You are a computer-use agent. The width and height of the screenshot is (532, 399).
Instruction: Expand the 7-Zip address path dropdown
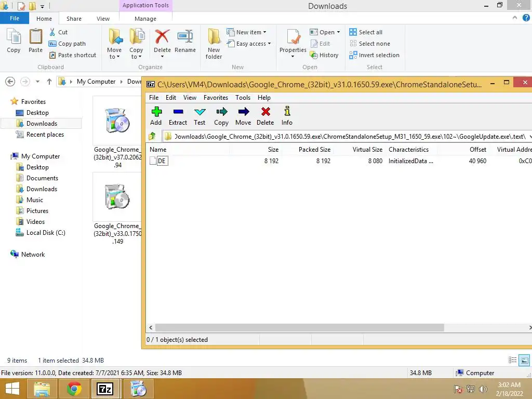[x=530, y=137]
